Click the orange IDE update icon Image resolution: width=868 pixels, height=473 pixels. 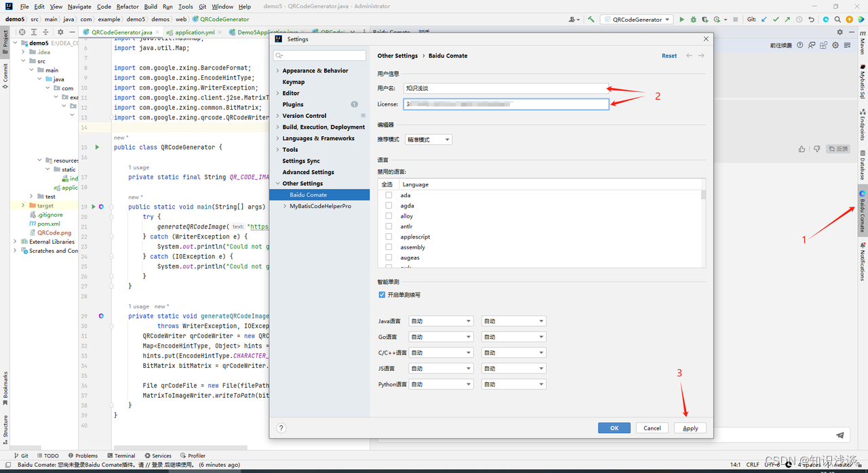click(x=850, y=20)
